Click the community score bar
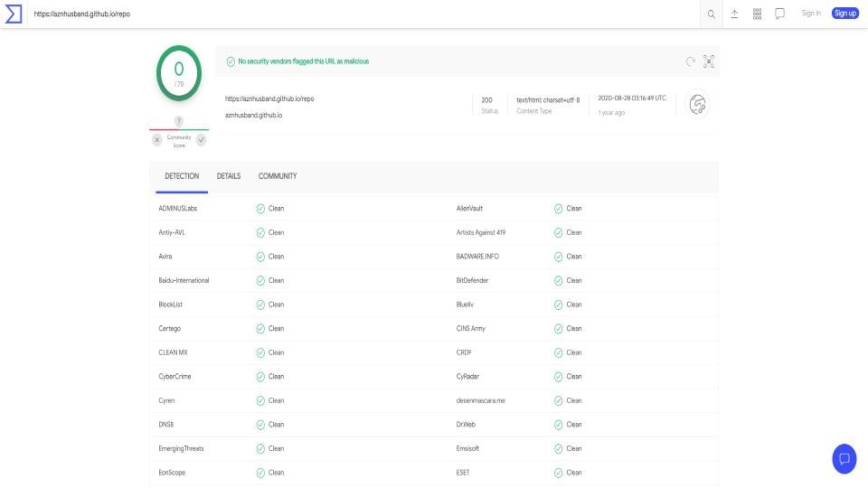The height and width of the screenshot is (488, 868). pos(179,129)
